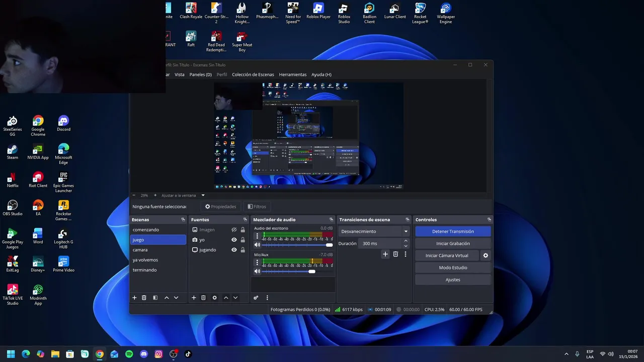The image size is (644, 362).
Task: Open the Wallpaper Engine desktop shortcut
Action: pos(446,13)
